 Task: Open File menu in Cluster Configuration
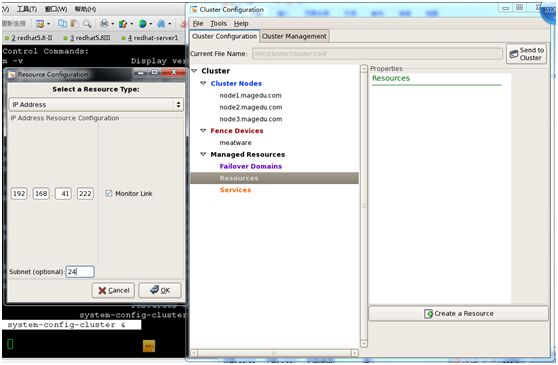point(198,23)
